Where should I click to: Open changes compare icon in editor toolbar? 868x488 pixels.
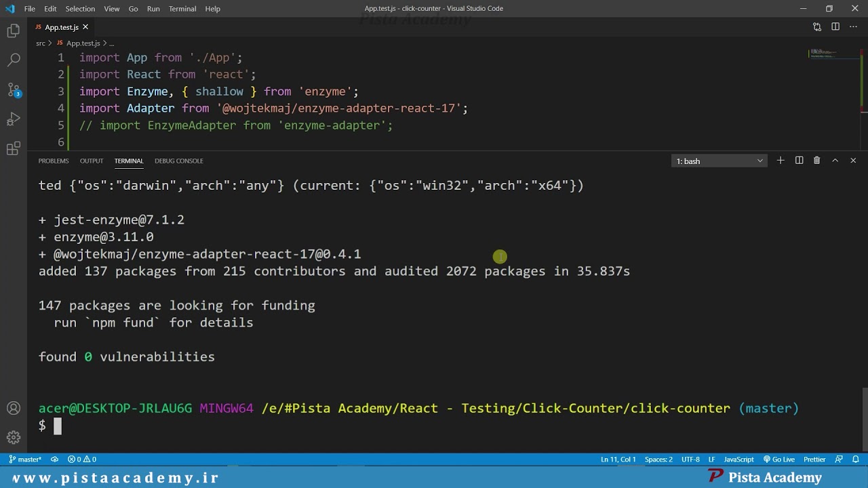click(x=817, y=27)
